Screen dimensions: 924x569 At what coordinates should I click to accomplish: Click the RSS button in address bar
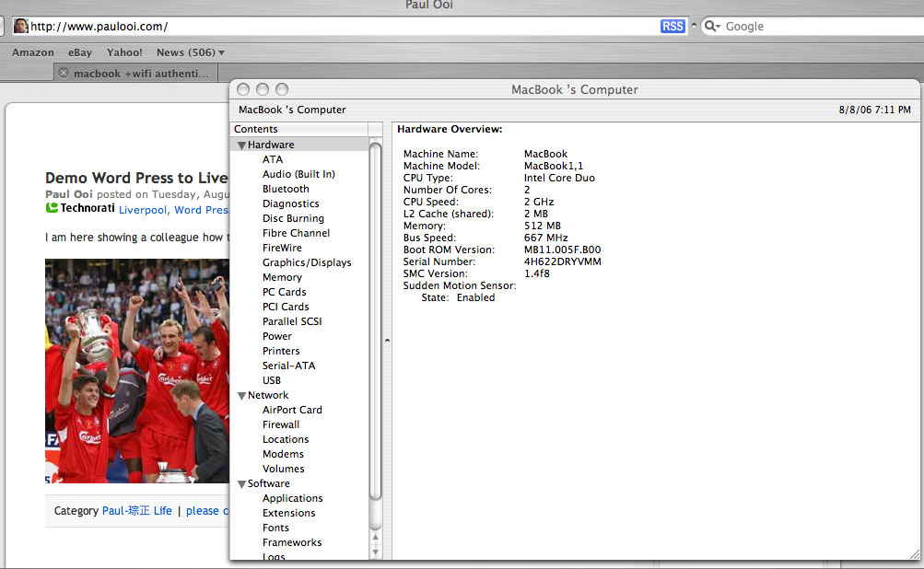click(673, 26)
